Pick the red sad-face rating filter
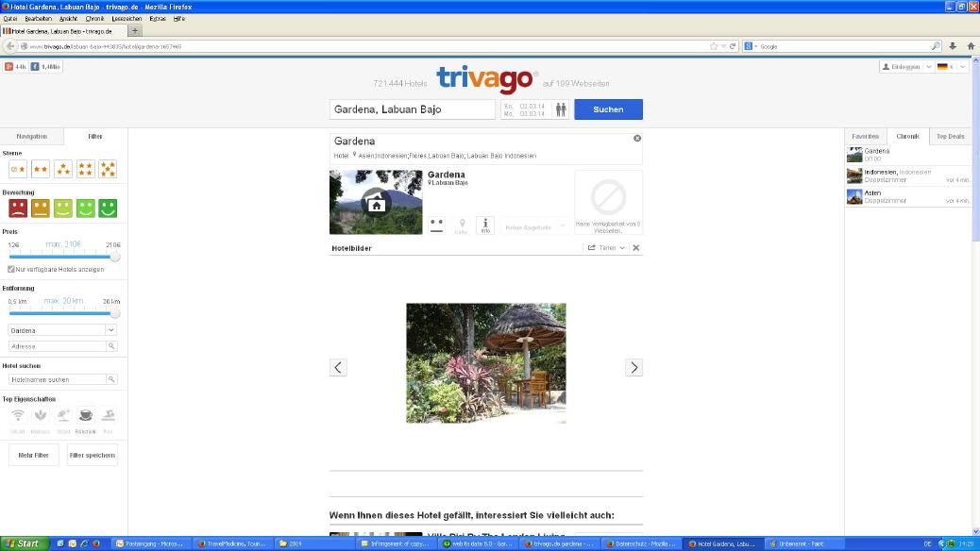The image size is (980, 551). tap(18, 208)
